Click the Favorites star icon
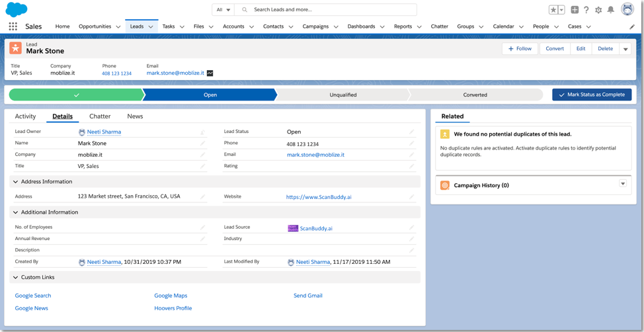 (553, 10)
